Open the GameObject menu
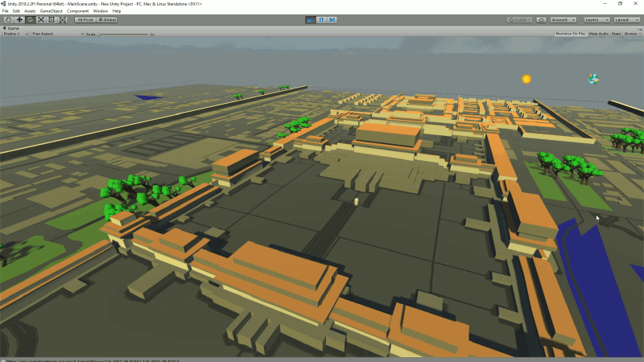The image size is (644, 362). (51, 11)
